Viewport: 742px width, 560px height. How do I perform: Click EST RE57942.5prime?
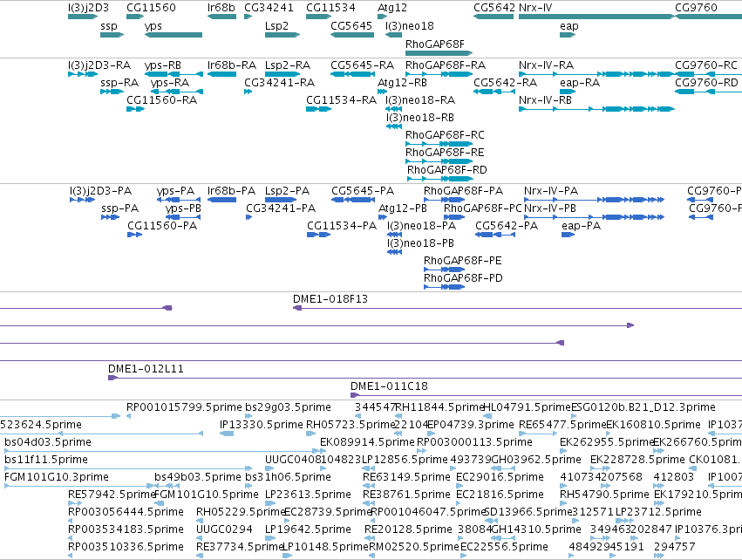[112, 495]
